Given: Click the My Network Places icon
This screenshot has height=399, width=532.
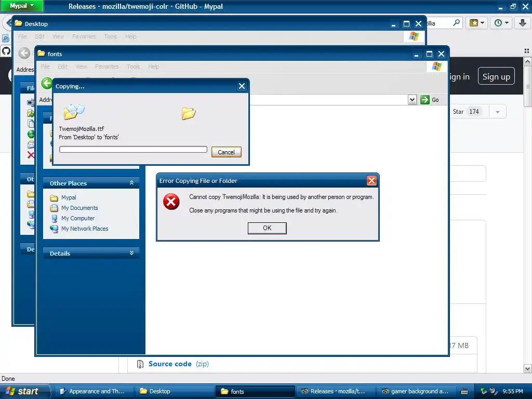Looking at the screenshot, I should coord(54,229).
